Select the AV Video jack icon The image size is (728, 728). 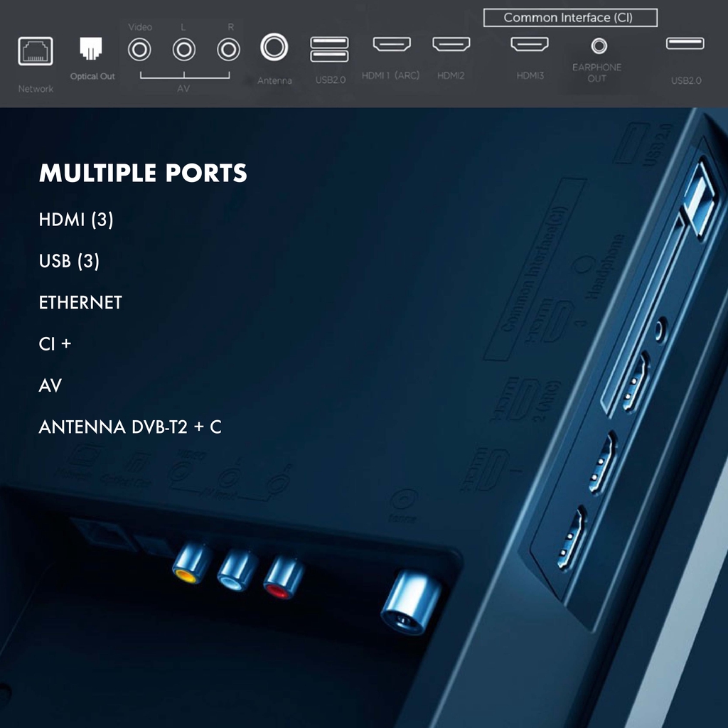point(139,50)
